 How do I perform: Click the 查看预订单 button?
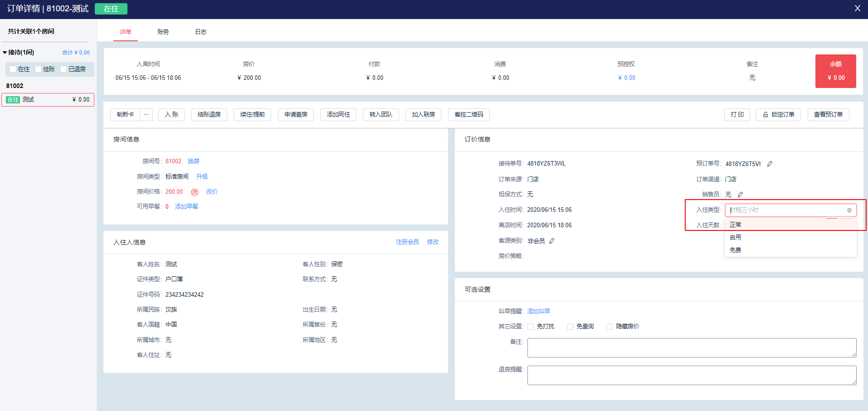click(828, 115)
